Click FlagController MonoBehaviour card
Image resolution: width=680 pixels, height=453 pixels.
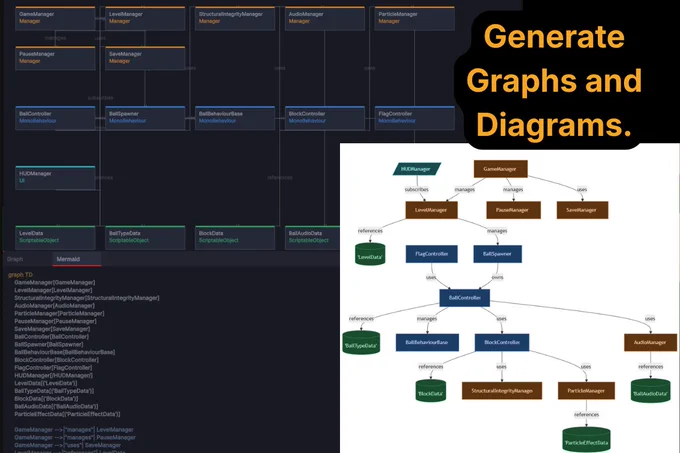(414, 118)
